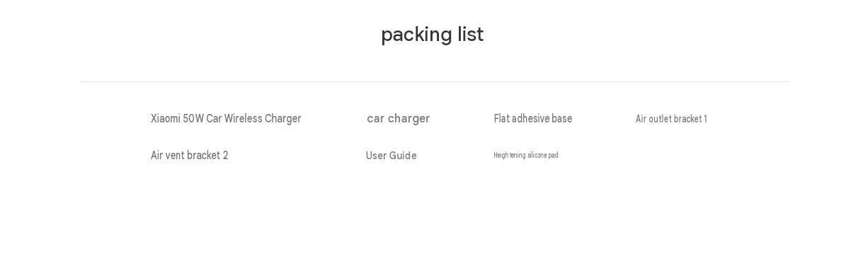This screenshot has width=868, height=278.
Task: Click the "car charger" list entry
Action: tap(398, 118)
